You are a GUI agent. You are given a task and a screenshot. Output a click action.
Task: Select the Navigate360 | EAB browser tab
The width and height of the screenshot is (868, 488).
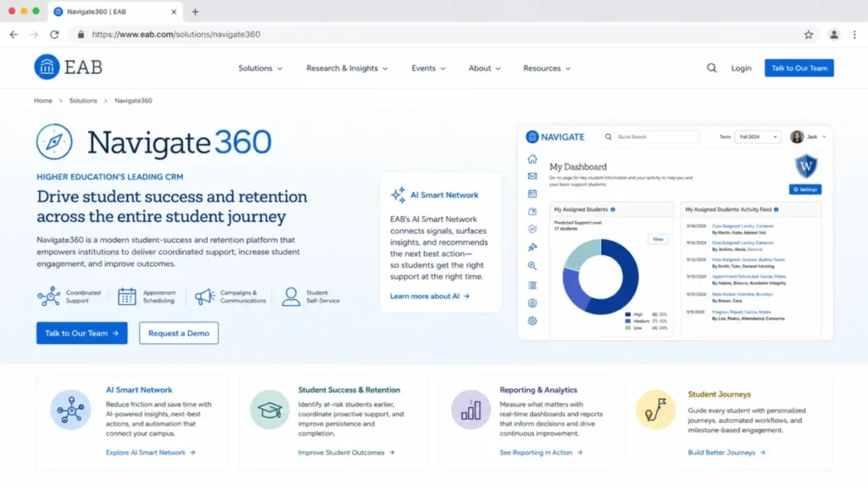[115, 12]
